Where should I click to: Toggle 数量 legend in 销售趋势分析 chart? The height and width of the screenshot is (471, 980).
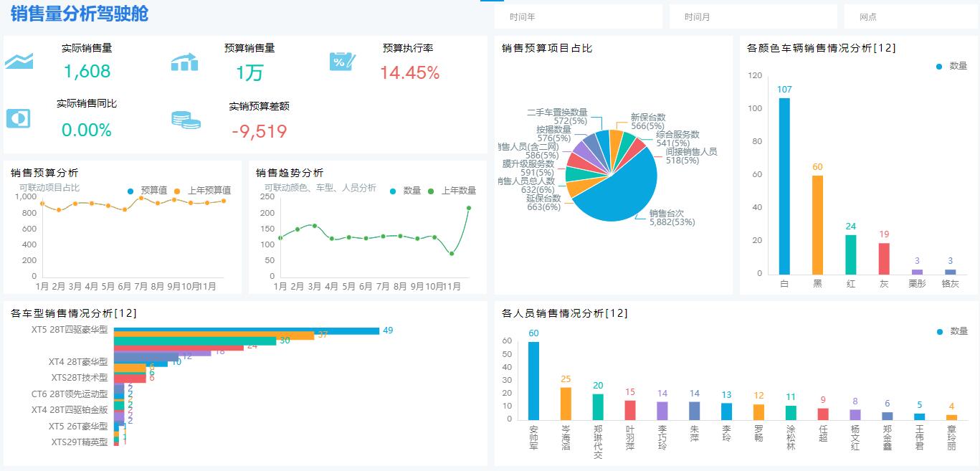(406, 191)
